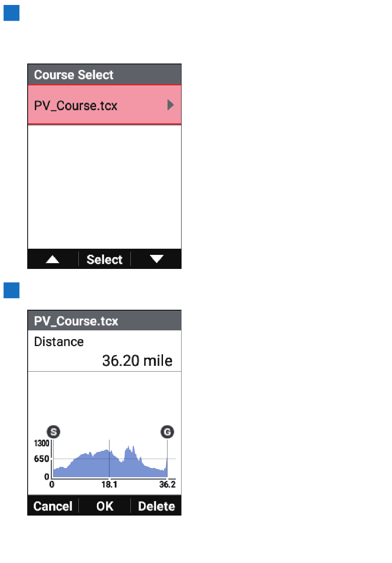This screenshot has width=392, height=563.
Task: Click the S start marker icon
Action: pos(54,432)
